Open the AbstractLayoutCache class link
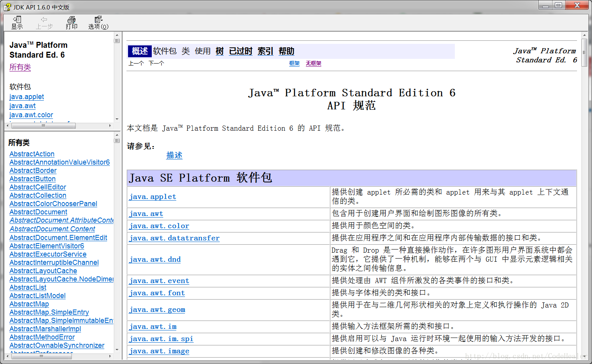This screenshot has width=592, height=364. pos(43,271)
